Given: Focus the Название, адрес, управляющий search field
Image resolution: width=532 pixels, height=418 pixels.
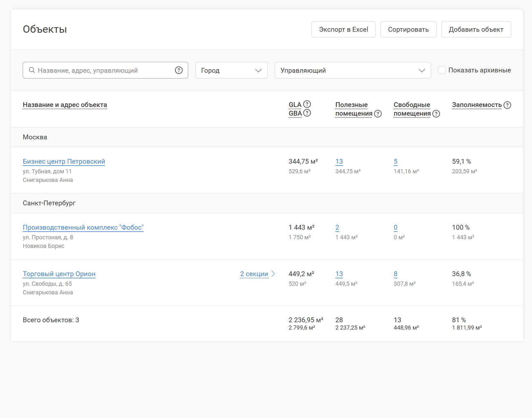Looking at the screenshot, I should pos(105,70).
